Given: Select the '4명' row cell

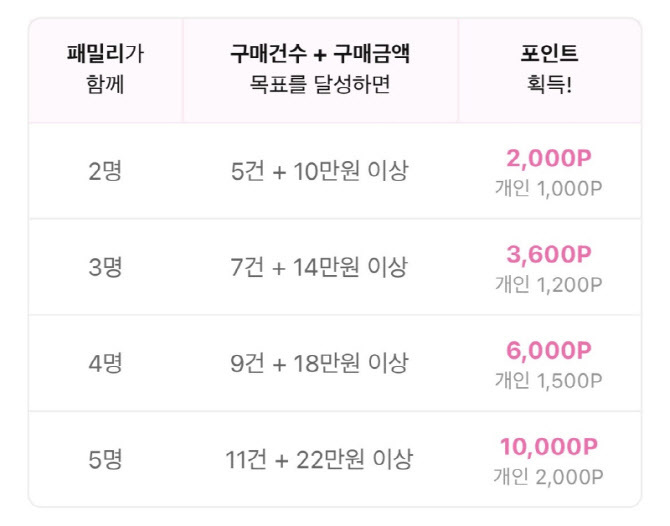Looking at the screenshot, I should tap(105, 364).
